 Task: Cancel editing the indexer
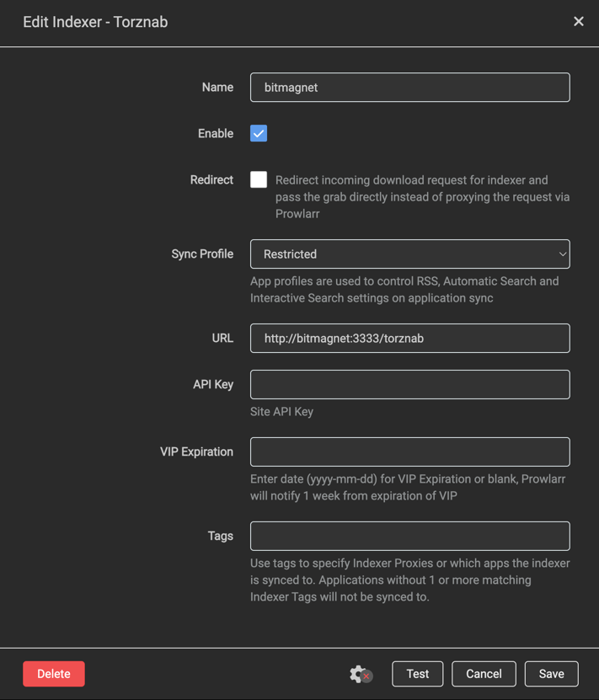484,674
